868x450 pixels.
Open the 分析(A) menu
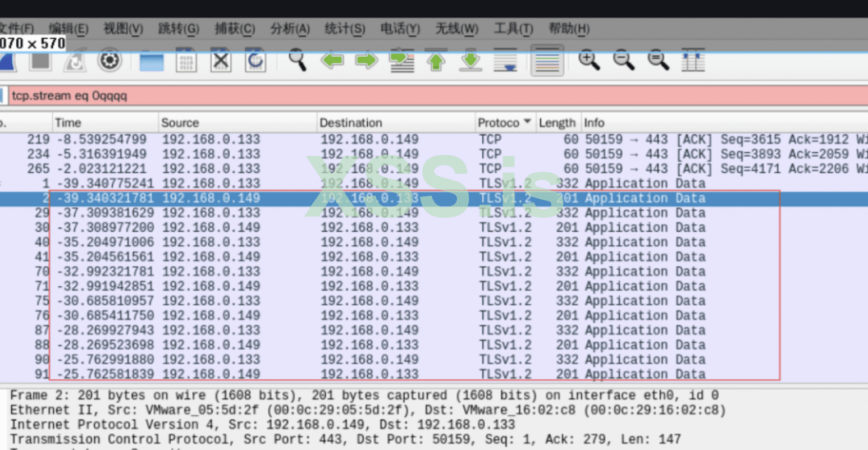(290, 29)
